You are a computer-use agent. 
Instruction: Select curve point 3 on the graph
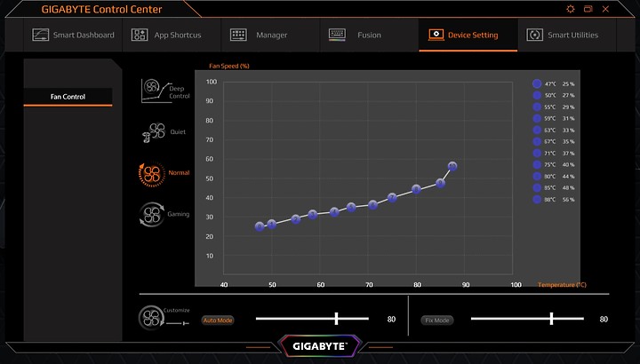pos(313,215)
